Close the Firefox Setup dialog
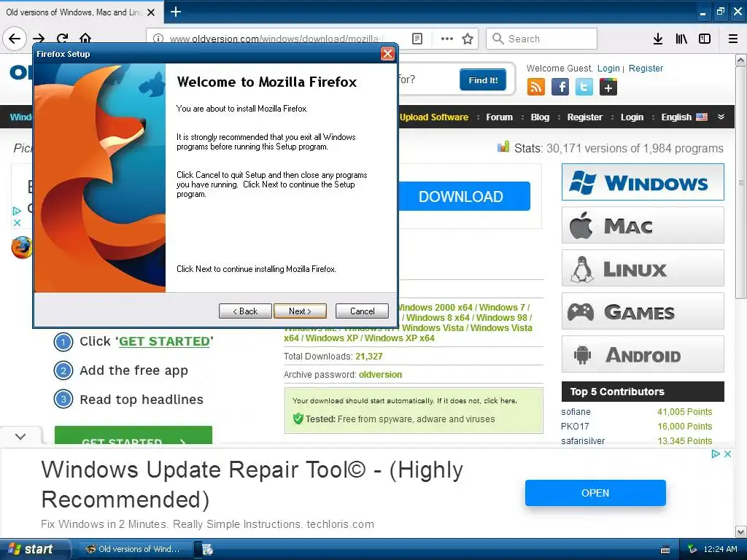The image size is (747, 560). [388, 54]
